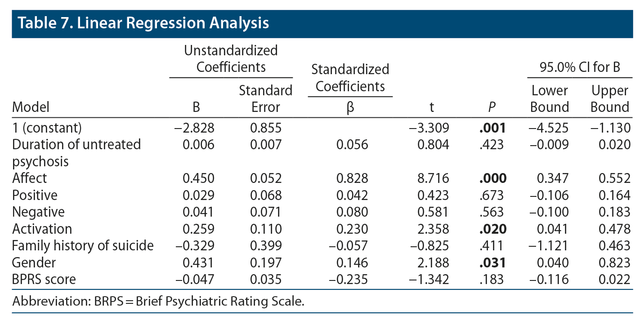
Task: Select the bold .031 Gender P value
Action: pos(492,262)
